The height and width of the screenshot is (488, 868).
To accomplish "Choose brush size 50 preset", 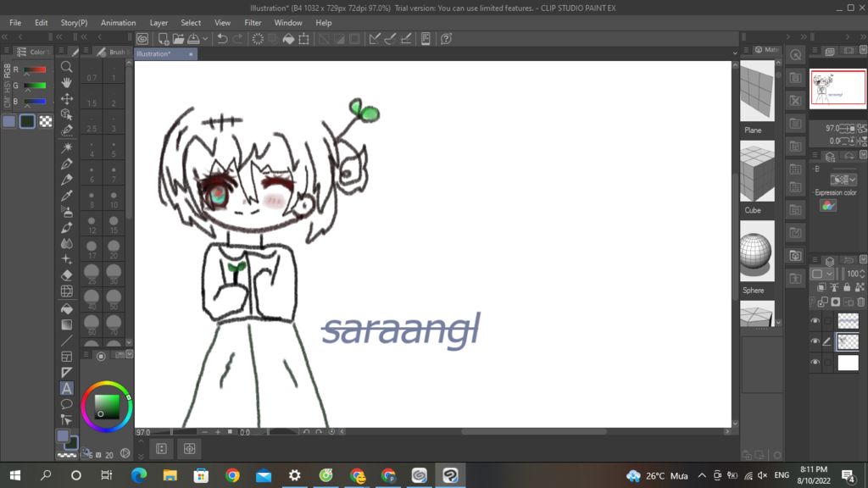I will (x=114, y=299).
